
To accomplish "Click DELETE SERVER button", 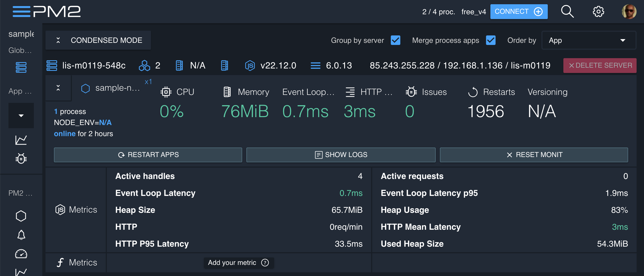I will coord(600,66).
